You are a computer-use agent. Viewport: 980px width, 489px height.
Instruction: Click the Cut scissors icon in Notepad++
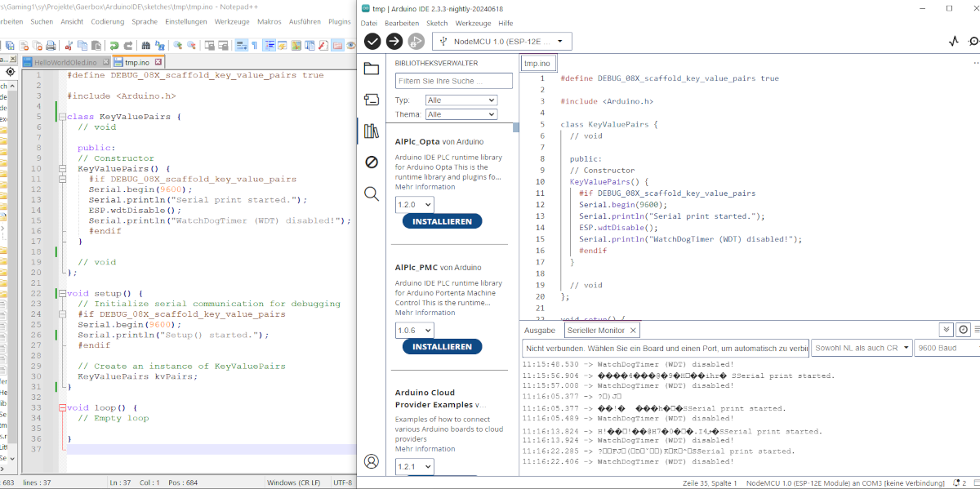coord(69,46)
